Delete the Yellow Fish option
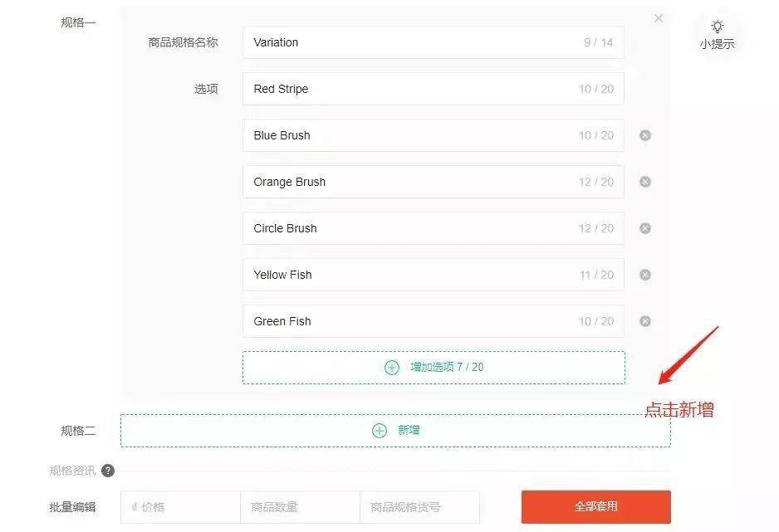 (x=644, y=275)
